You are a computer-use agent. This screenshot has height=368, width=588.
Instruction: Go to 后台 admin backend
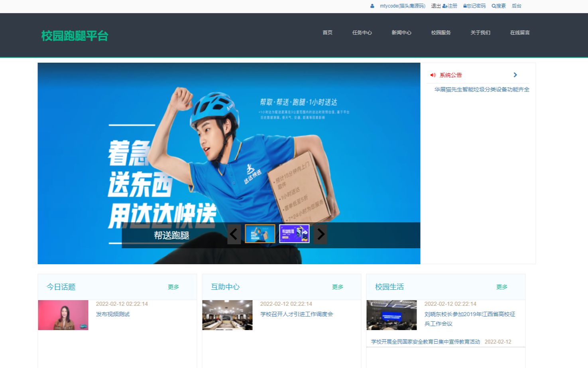click(516, 6)
